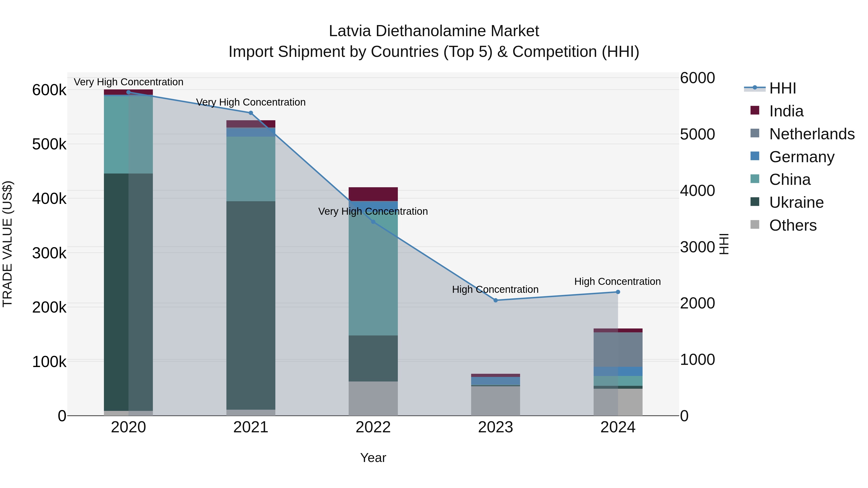Click the India segment atop the 2021 bar
The image size is (868, 488).
tap(251, 124)
